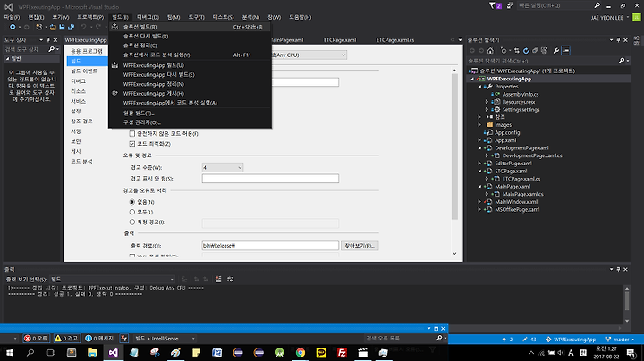Click the pin icon of Solution Explorer panel
644x361 pixels.
[618, 40]
